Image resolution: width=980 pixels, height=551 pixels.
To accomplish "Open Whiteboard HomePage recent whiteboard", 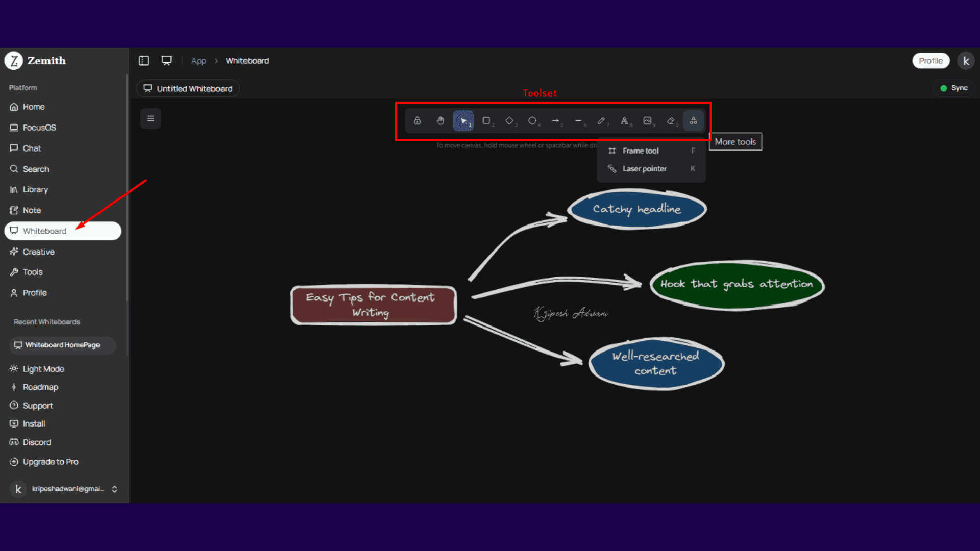I will coord(62,345).
